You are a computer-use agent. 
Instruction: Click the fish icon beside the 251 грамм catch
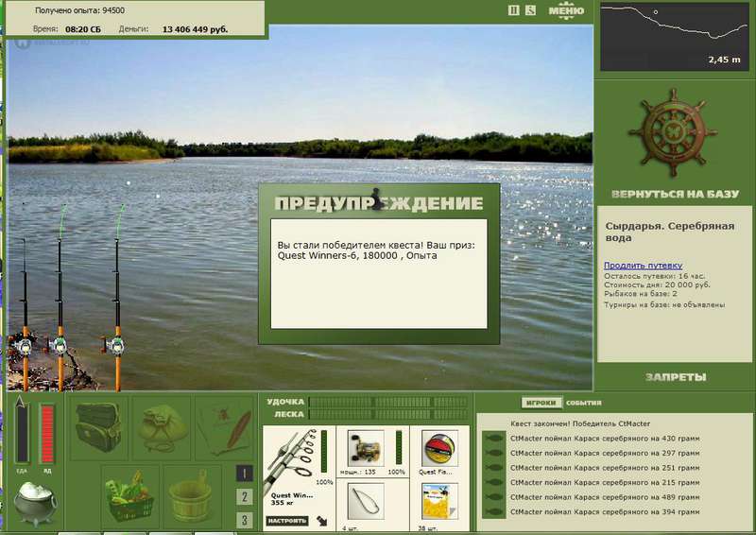(493, 468)
